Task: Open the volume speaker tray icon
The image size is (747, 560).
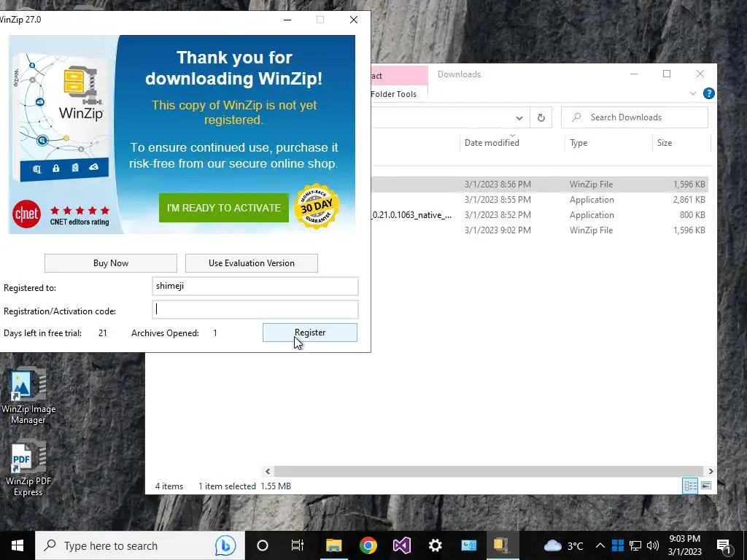Action: tap(653, 545)
